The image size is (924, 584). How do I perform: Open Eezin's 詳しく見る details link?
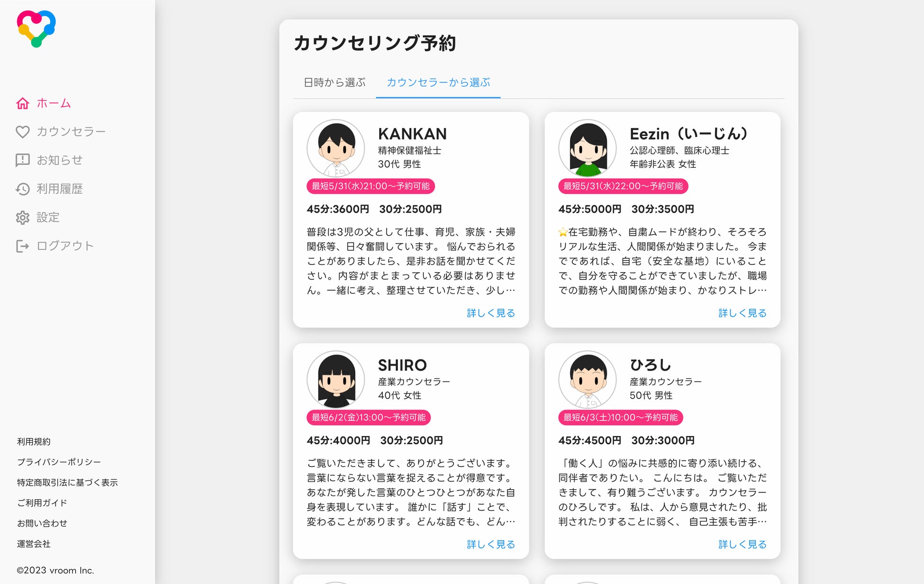pyautogui.click(x=743, y=313)
